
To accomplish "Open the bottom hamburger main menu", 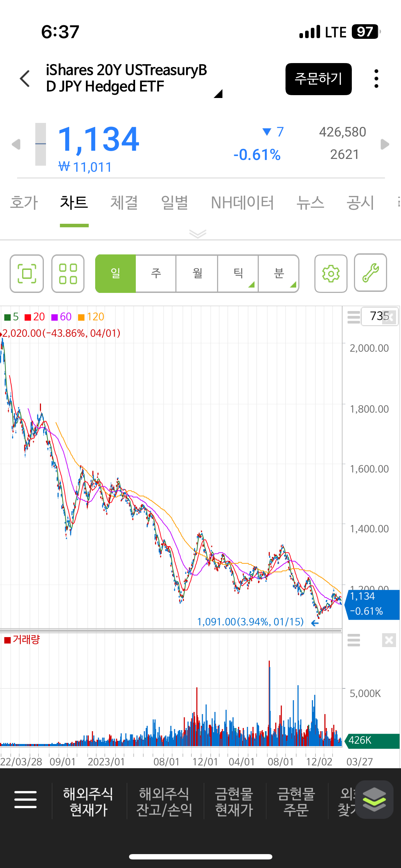I will (x=25, y=799).
